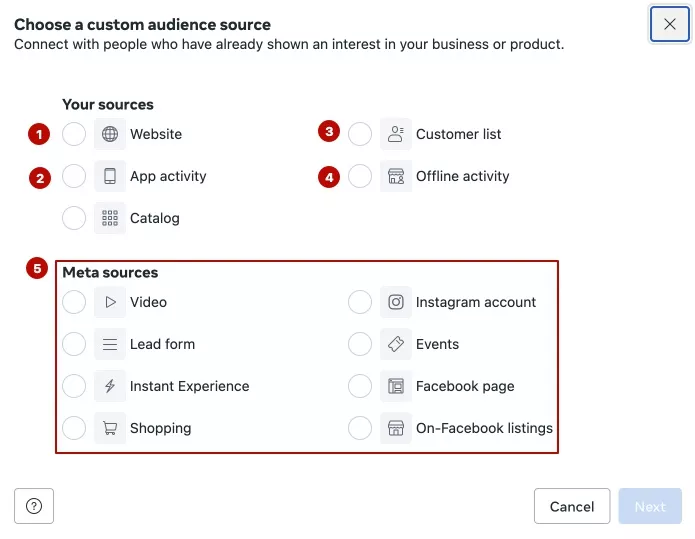This screenshot has height=539, width=695.
Task: Click the 'Instant Experience' label text
Action: 190,386
